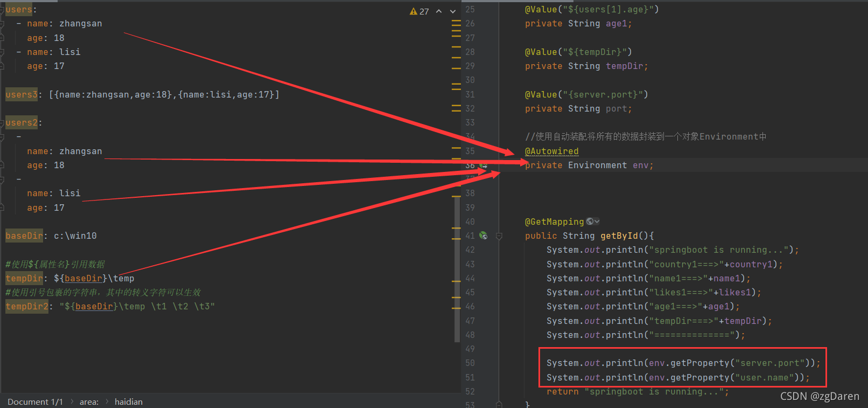
Task: Select 'haidian' breadcrumb item
Action: (129, 402)
